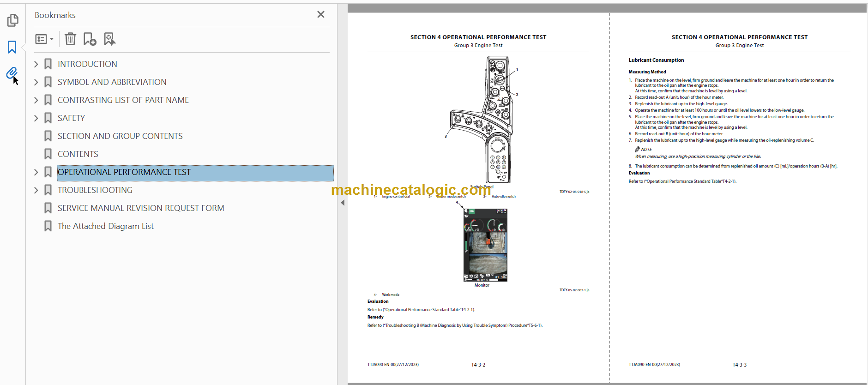The width and height of the screenshot is (868, 385).
Task: Open the bookmark options dropdown menu
Action: tap(44, 39)
